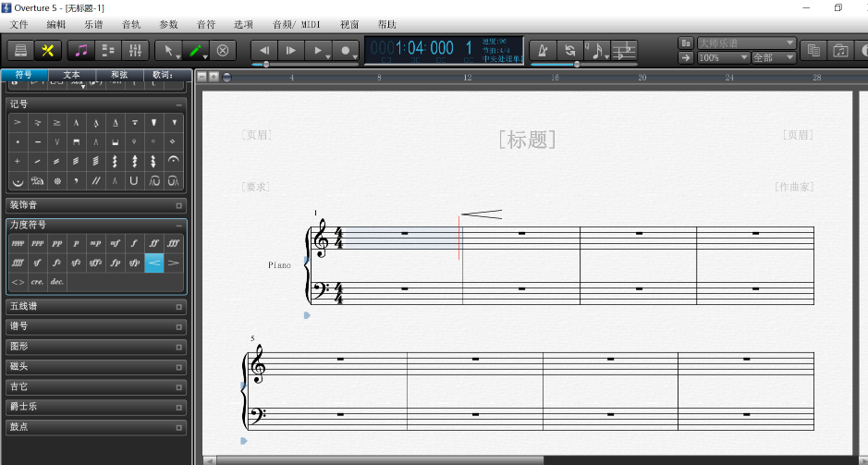
Task: Click the purple notes view icon
Action: tap(81, 50)
